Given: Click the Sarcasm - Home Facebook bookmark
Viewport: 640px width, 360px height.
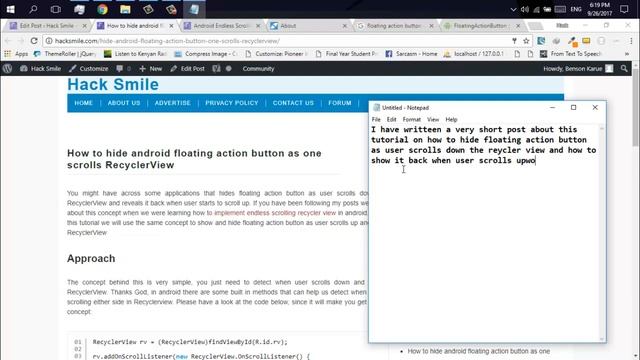Looking at the screenshot, I should 411,54.
